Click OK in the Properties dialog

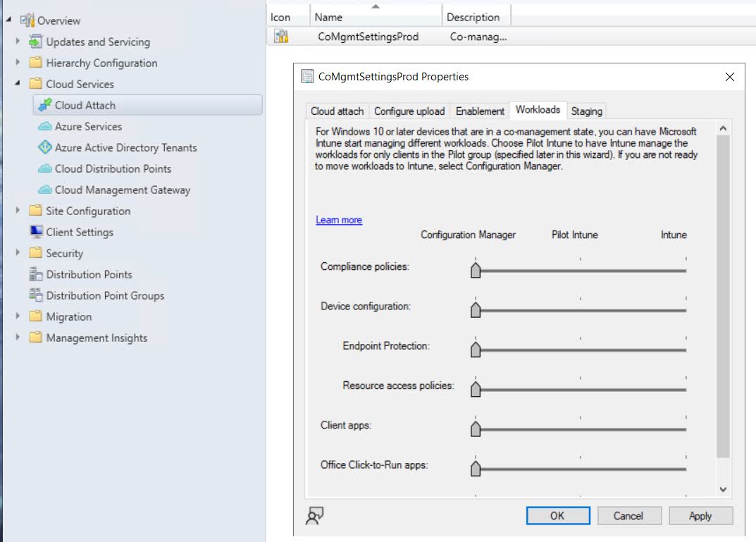558,515
